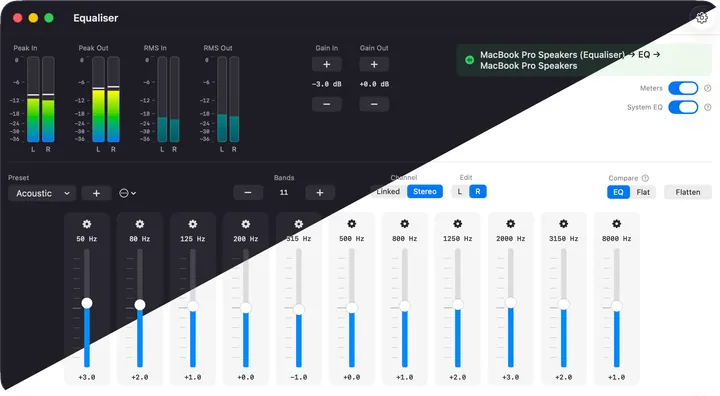
Task: Click the +3.0 gain value under 50 Hz
Action: tap(87, 377)
